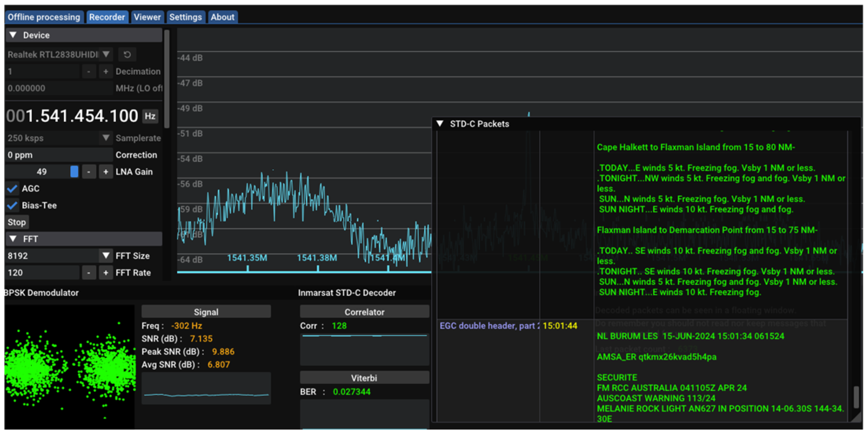
Task: Decrease LNA Gain with minus button
Action: (89, 172)
